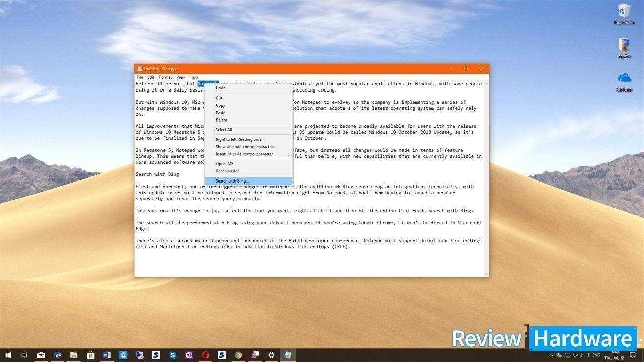Open the Format menu in Notepad
The width and height of the screenshot is (644, 362).
tap(165, 77)
